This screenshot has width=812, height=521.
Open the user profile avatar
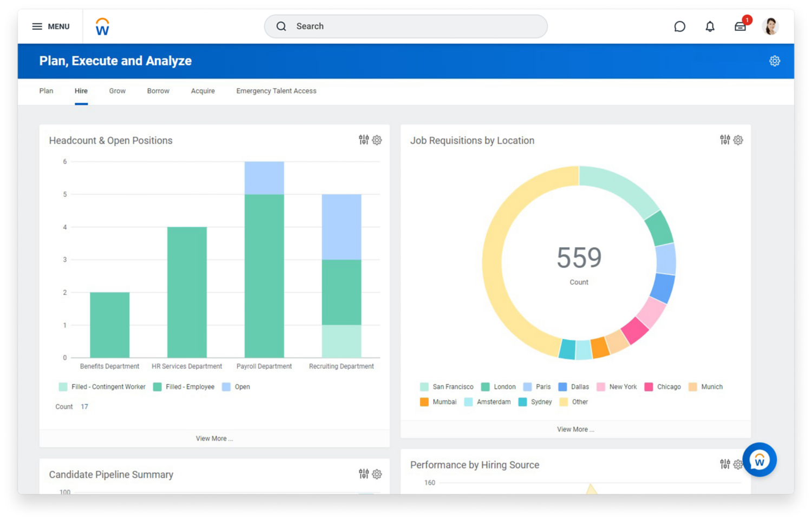tap(770, 26)
